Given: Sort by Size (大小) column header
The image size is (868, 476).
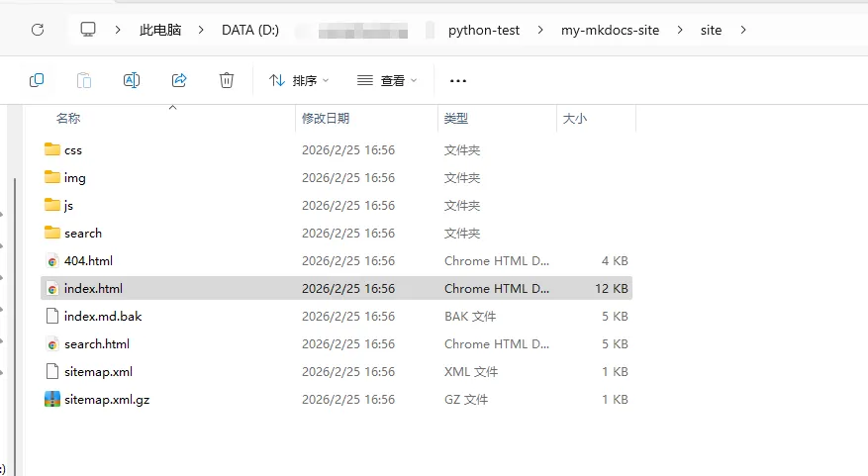Looking at the screenshot, I should point(574,118).
